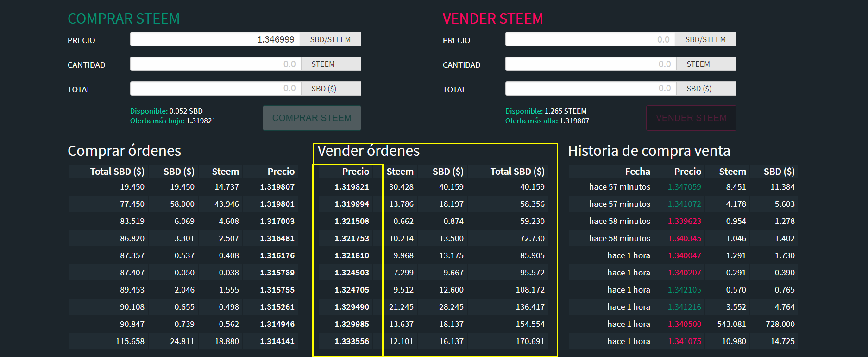868x357 pixels.
Task: Click trade history price 1.339623
Action: coord(684,221)
